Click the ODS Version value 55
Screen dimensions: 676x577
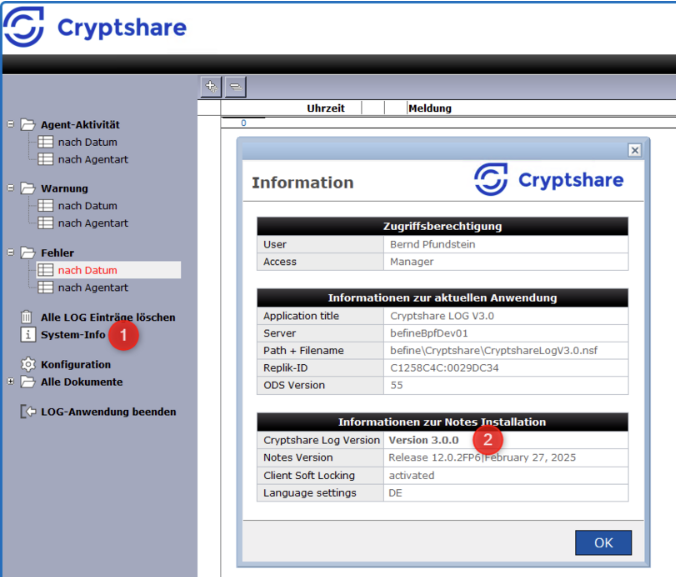pos(397,385)
